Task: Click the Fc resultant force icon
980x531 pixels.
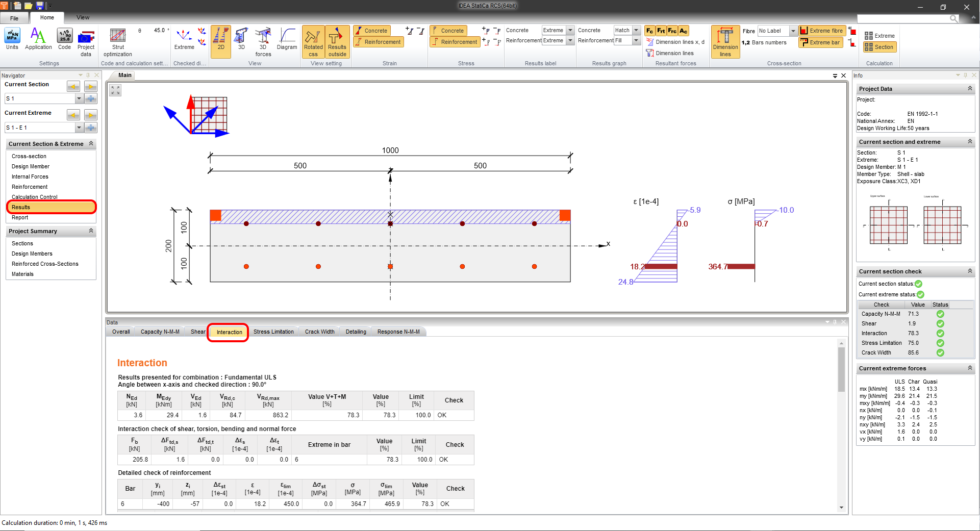Action: (649, 31)
